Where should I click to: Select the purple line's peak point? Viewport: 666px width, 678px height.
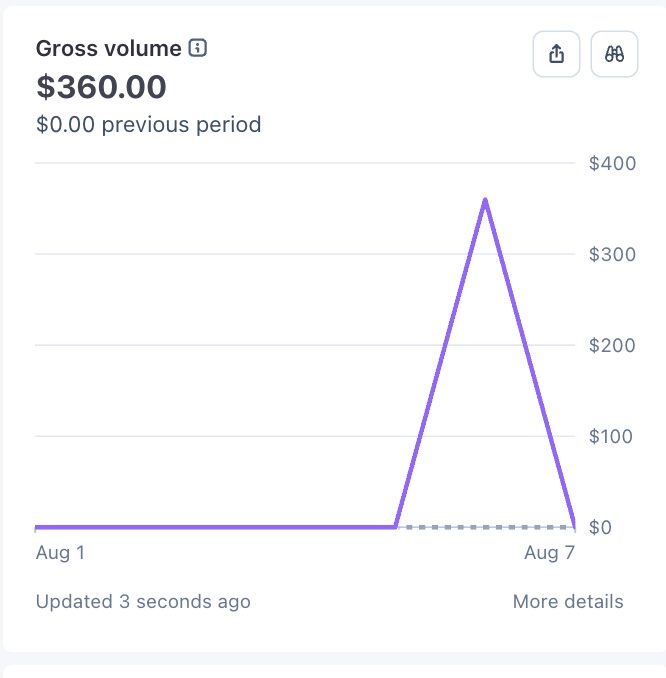tap(485, 200)
